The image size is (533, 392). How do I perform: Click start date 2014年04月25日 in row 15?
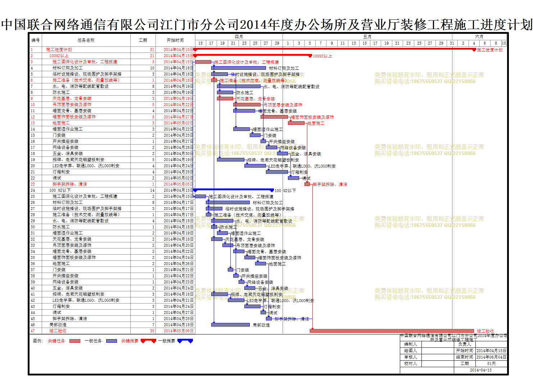pos(179,135)
